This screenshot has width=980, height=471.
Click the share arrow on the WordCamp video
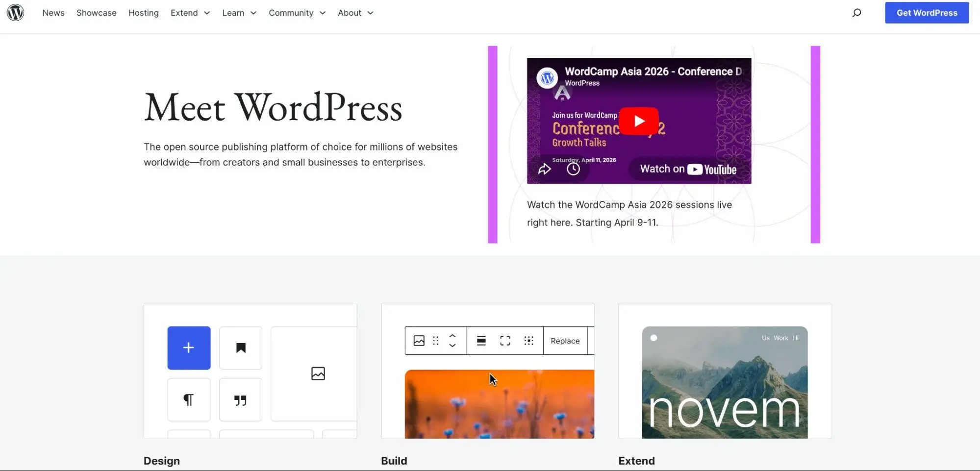pos(544,169)
